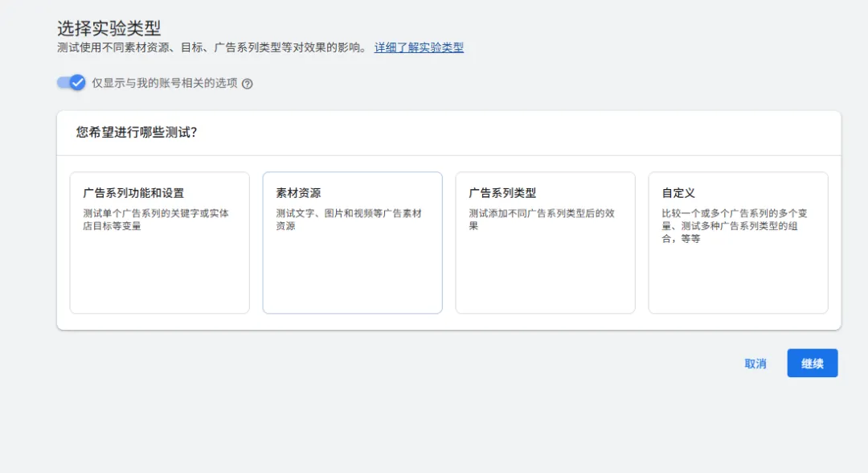Image resolution: width=868 pixels, height=473 pixels.
Task: Click the 取消 button
Action: (x=755, y=364)
